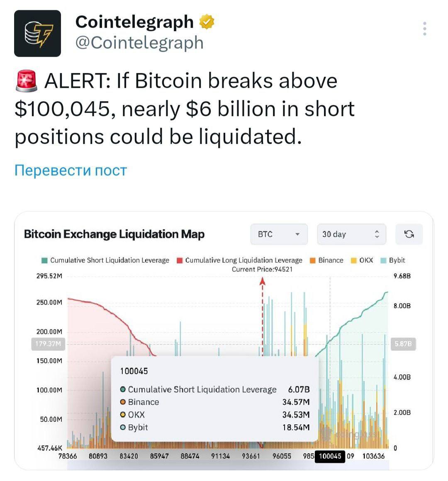Open the BTC coin selector dropdown

tap(279, 234)
